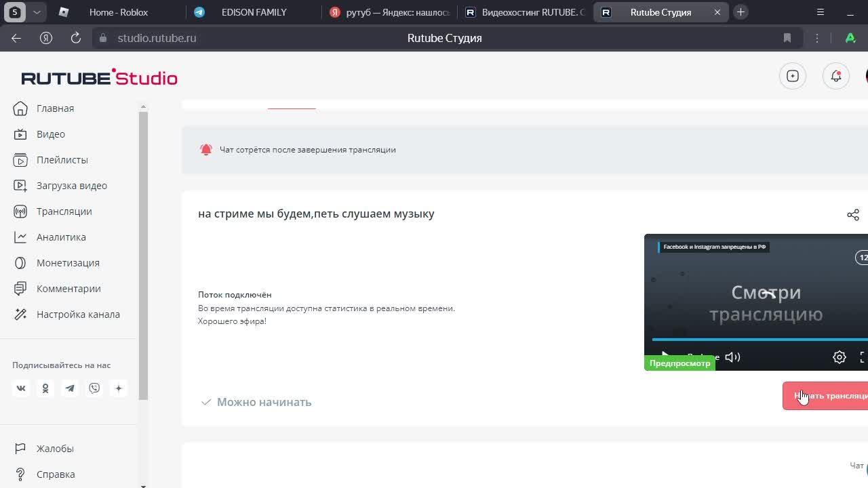
Task: Open Настройка канала in sidebar
Action: (78, 314)
